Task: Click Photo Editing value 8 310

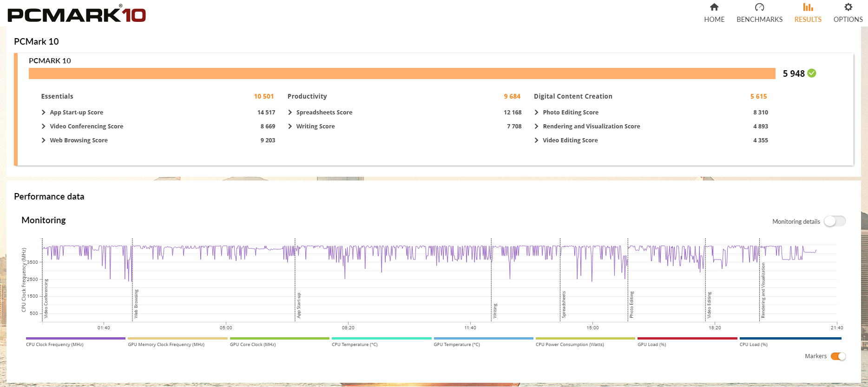Action: pos(761,113)
